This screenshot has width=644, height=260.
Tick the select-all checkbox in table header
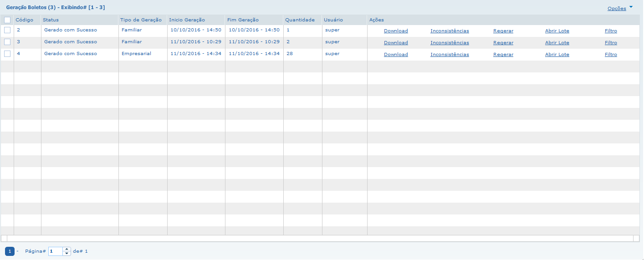(x=7, y=20)
